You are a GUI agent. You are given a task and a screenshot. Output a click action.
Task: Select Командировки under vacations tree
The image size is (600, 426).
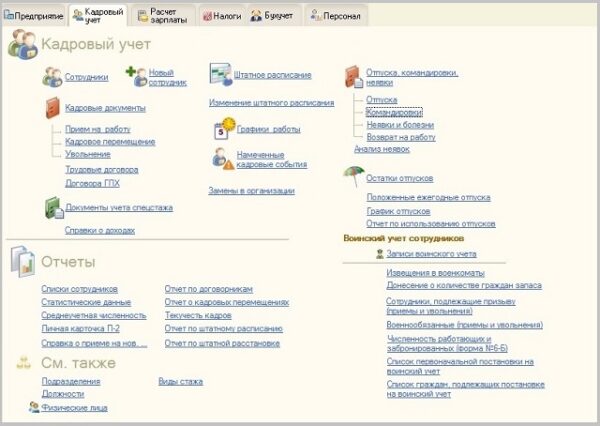[394, 112]
